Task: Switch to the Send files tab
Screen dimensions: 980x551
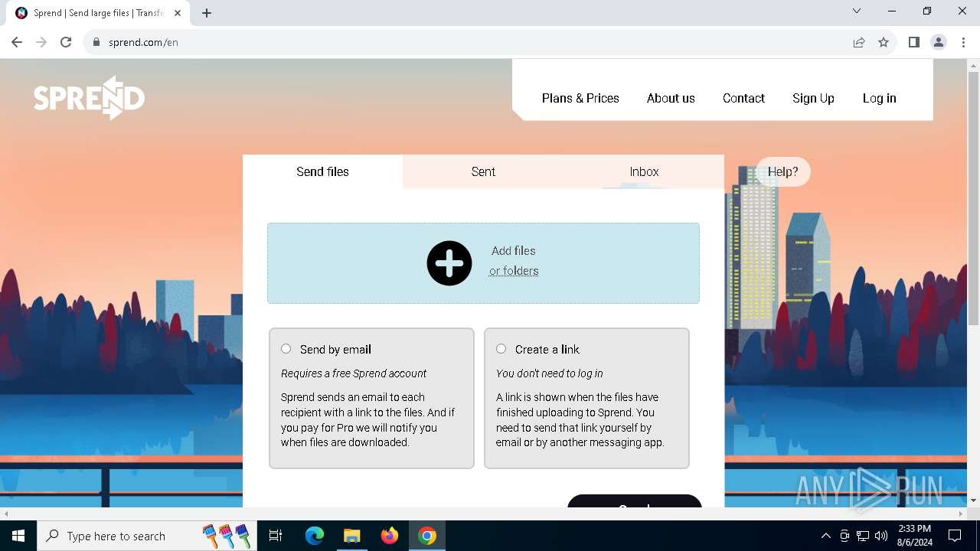Action: point(322,171)
